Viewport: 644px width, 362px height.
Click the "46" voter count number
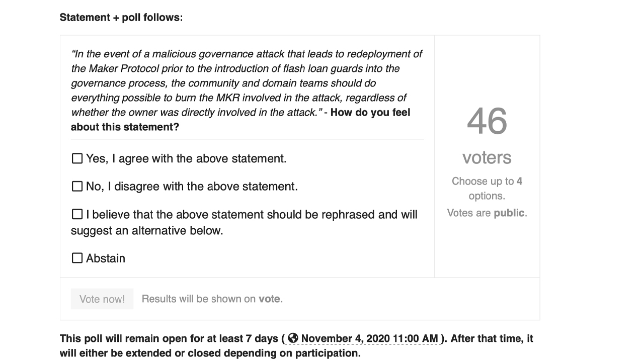487,121
